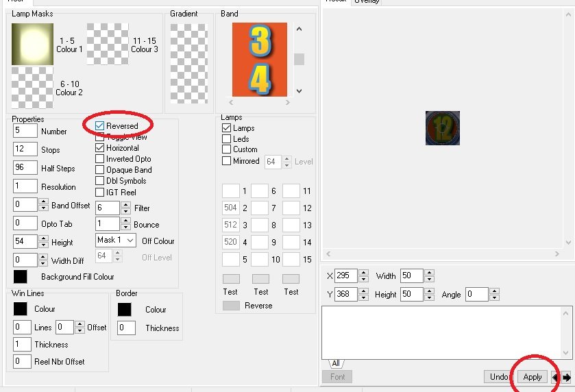
Task: Enable the Leds checkbox
Action: [x=227, y=138]
